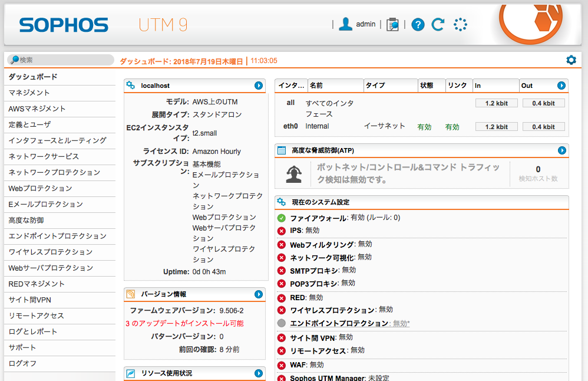Open the マネジメント menu
588x381 pixels.
(29, 93)
